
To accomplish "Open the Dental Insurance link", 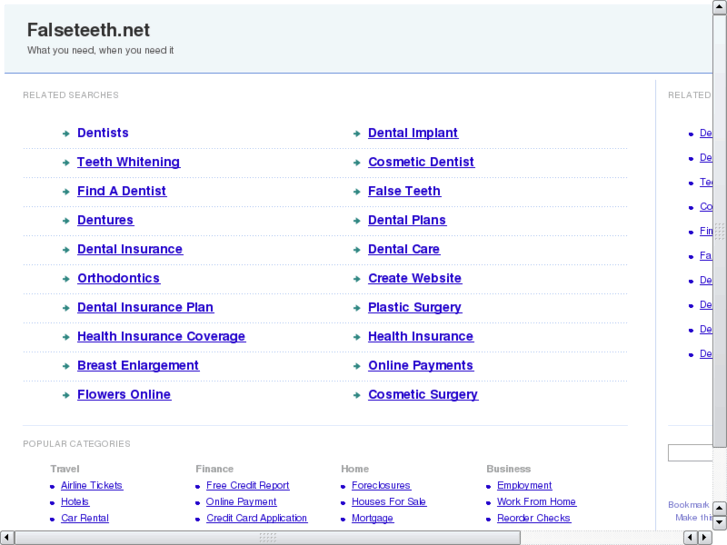I will click(x=130, y=249).
